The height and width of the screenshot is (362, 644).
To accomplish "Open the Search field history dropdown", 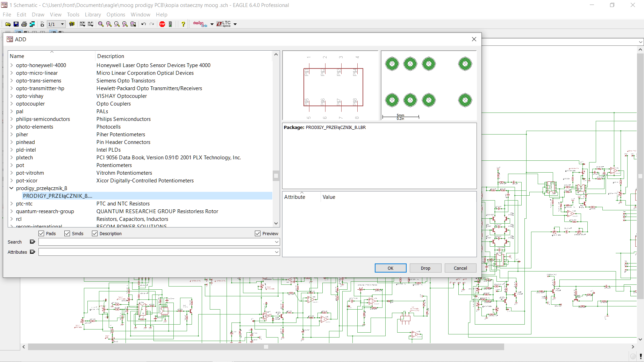I will coord(277,242).
